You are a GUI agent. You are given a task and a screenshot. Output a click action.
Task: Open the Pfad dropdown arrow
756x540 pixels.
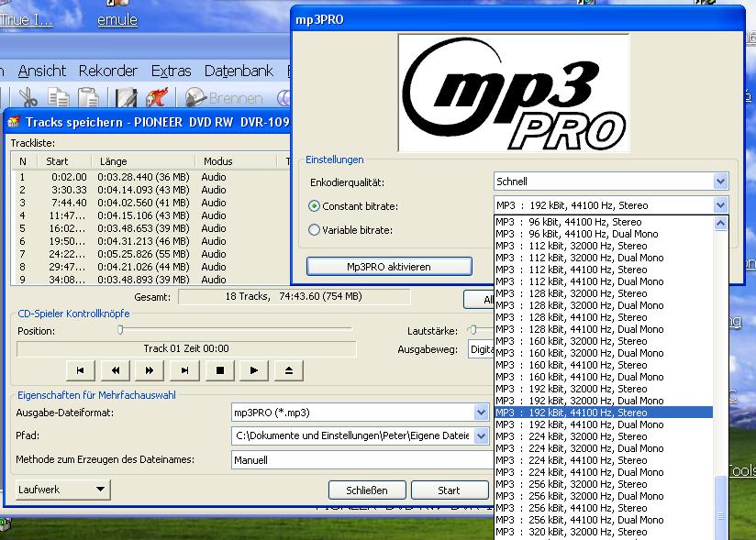(x=481, y=436)
